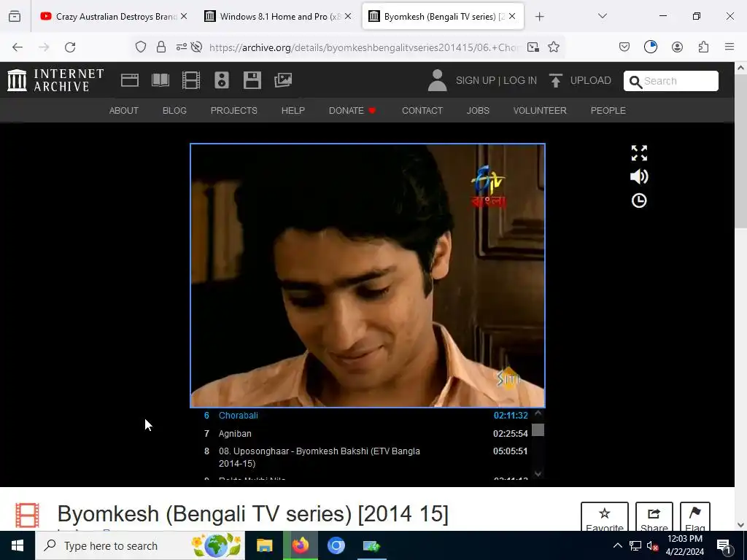Click the tracking protection shield icon
The image size is (747, 560).
point(141,47)
